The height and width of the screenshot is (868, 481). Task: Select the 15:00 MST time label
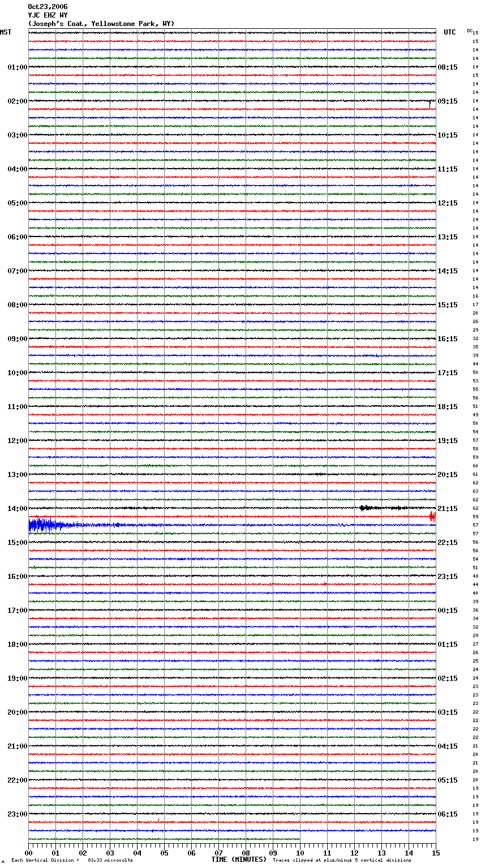18,543
